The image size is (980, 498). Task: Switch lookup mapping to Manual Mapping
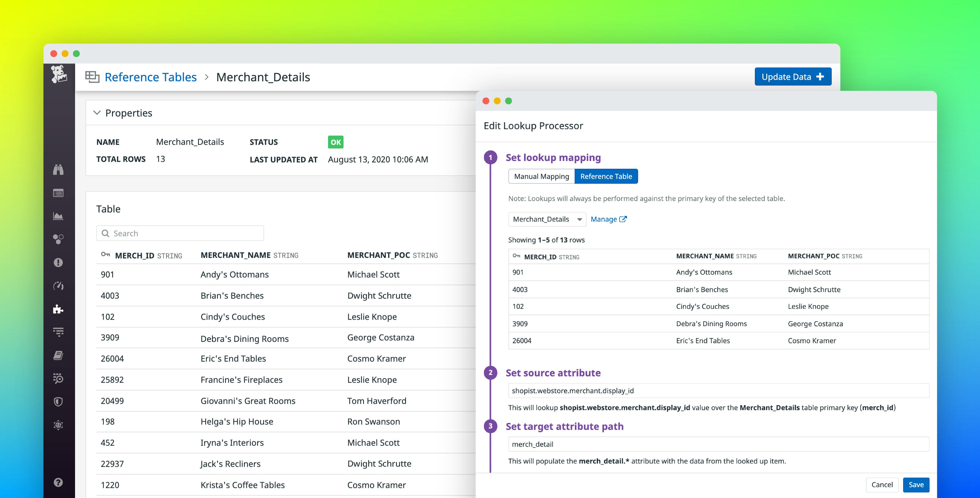[541, 176]
